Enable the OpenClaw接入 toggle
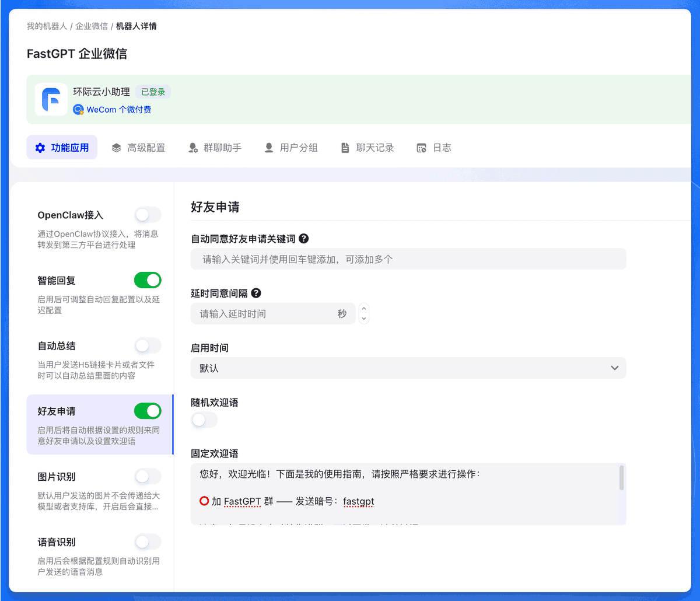The height and width of the screenshot is (601, 700). tap(148, 215)
